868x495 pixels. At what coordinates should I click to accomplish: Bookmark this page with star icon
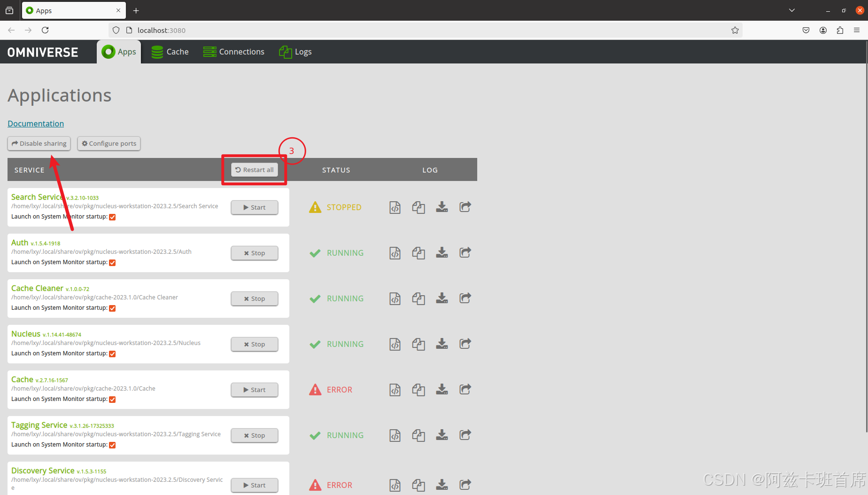[x=735, y=30]
